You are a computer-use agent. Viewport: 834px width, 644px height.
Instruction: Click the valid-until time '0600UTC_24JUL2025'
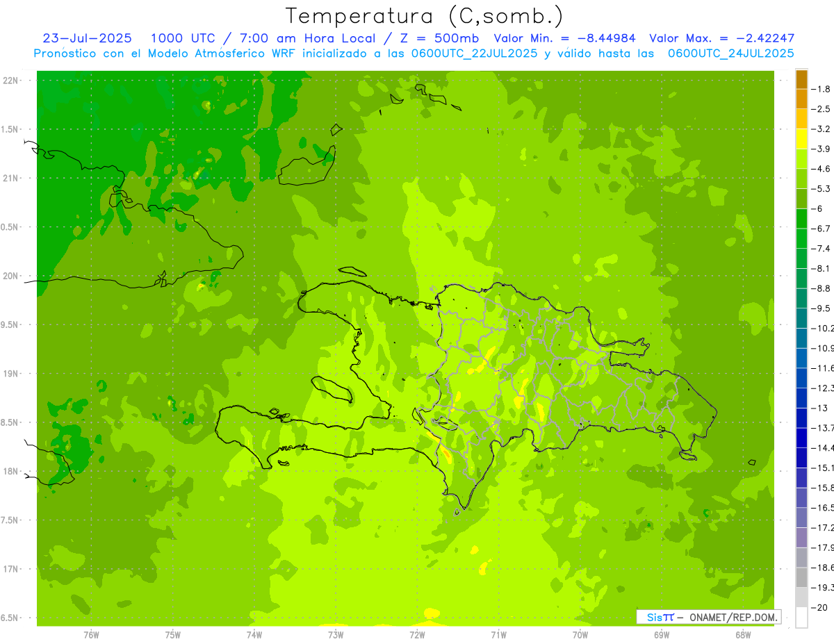pos(730,53)
